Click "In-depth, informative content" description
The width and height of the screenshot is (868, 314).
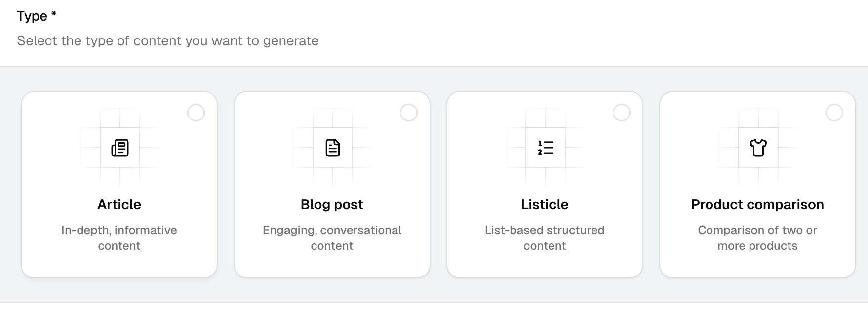[x=119, y=238]
